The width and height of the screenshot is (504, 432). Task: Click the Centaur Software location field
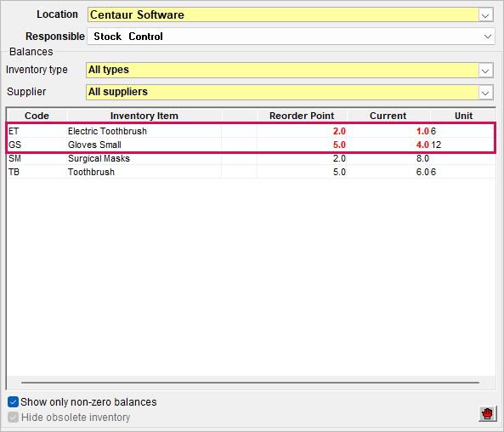click(283, 15)
